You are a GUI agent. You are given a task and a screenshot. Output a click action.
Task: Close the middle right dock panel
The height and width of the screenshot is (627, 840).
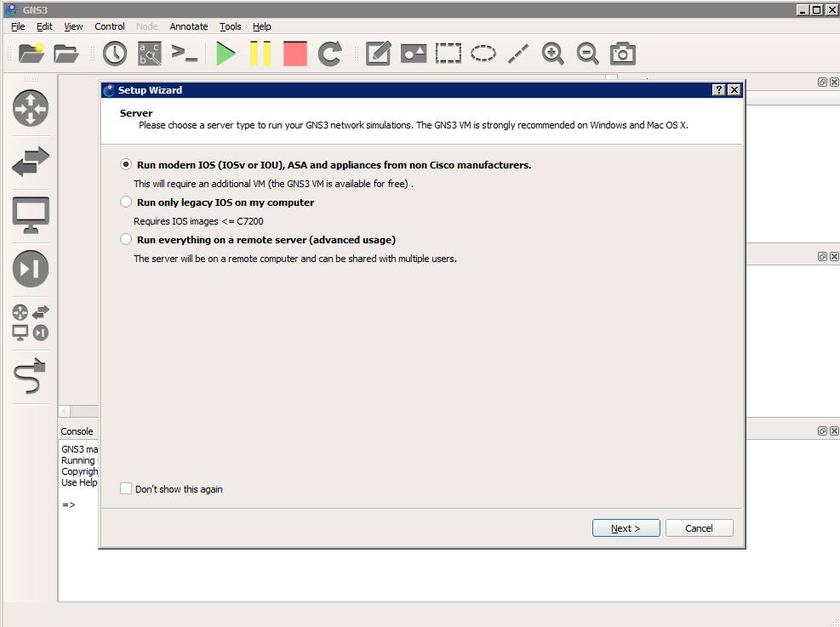coord(834,256)
